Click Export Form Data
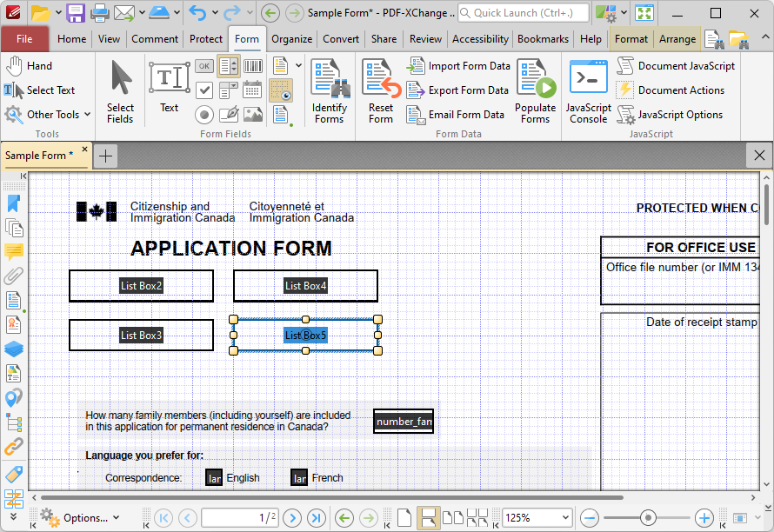This screenshot has width=774, height=532. (457, 90)
